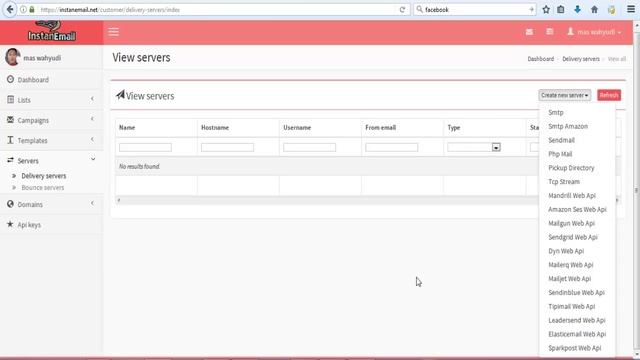
Task: Click the From email filter input
Action: tap(391, 147)
